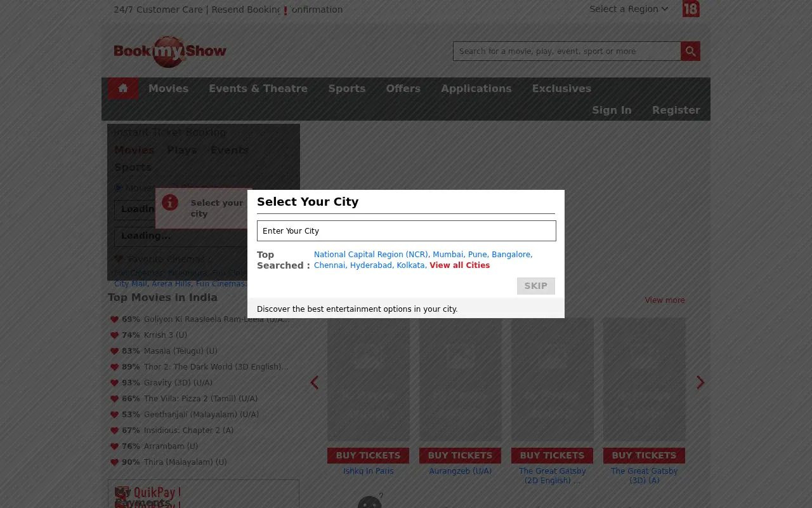812x508 pixels.
Task: Show next movies with right carousel arrow
Action: (x=700, y=382)
